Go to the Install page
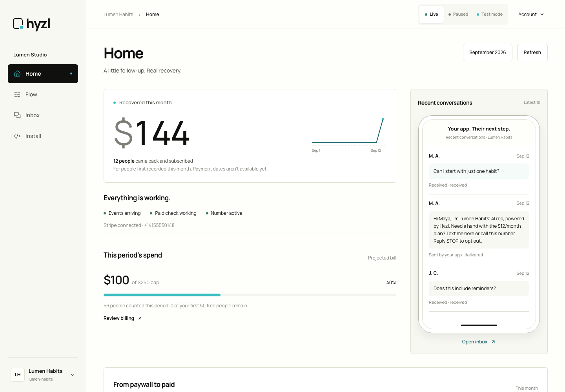565x392 pixels. pyautogui.click(x=43, y=136)
